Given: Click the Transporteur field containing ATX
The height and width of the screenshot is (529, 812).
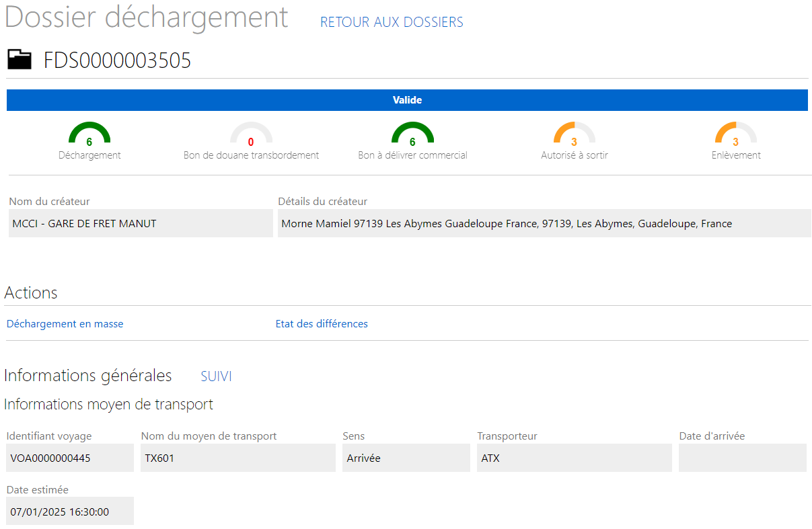Looking at the screenshot, I should (574, 458).
